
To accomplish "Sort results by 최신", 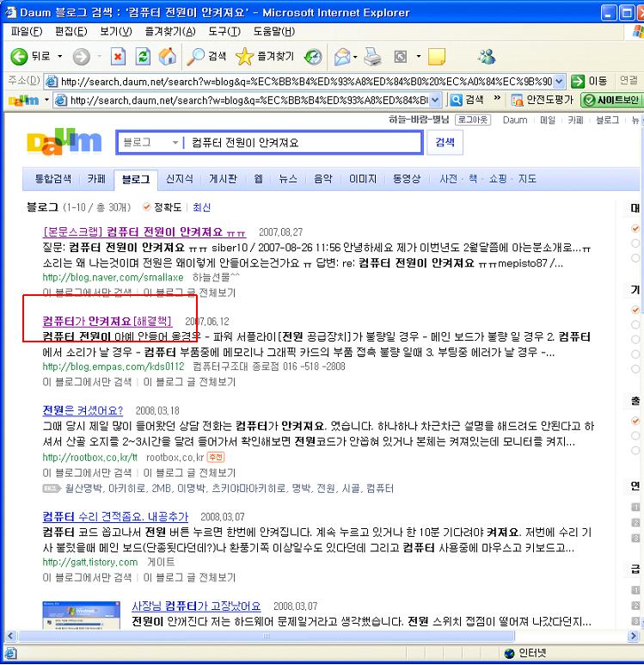I will [201, 207].
